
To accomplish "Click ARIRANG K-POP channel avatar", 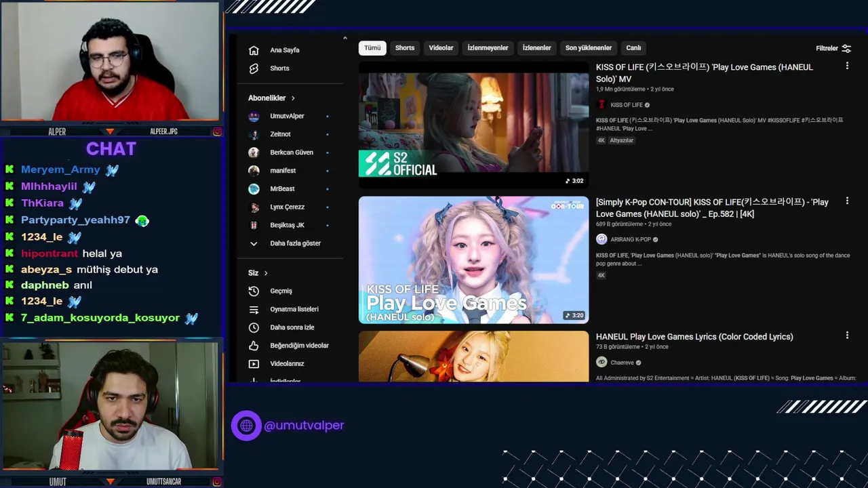I will (601, 239).
